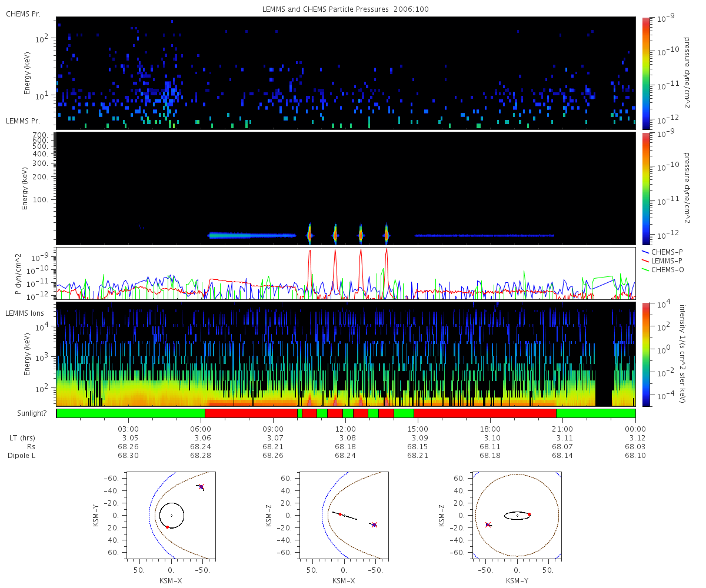The image size is (706, 588).
Task: Click the 'LEMMS Ions' panel label
Action: tap(24, 313)
